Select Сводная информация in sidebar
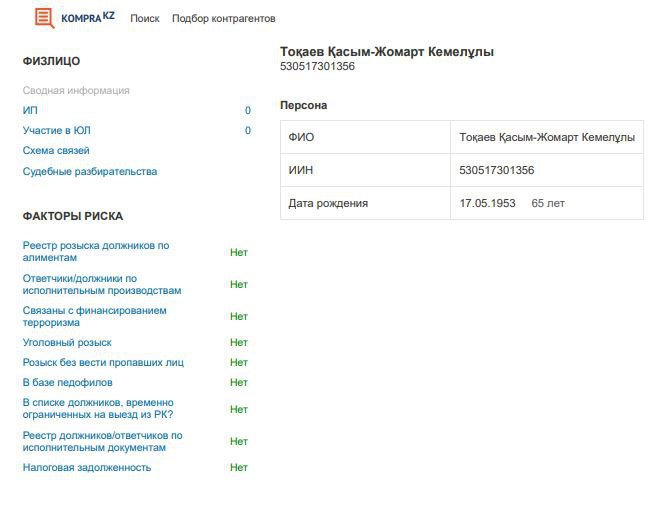Viewport: 666px width, 508px height. [76, 90]
